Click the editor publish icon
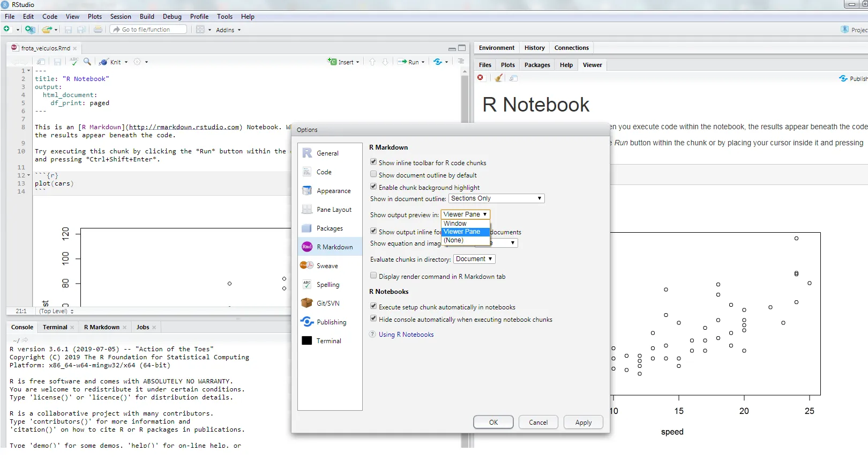This screenshot has height=459, width=868. click(438, 62)
